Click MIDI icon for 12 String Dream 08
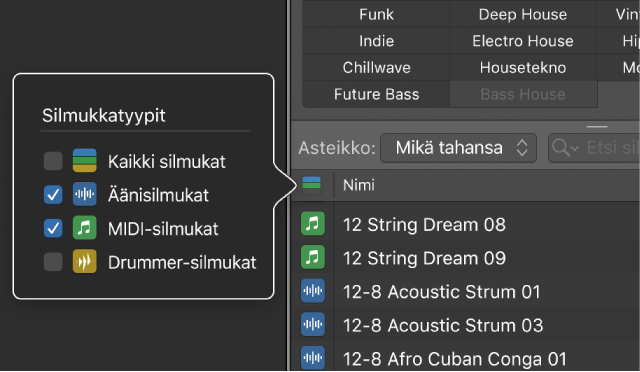Viewport: 640px width, 372px height. [313, 223]
